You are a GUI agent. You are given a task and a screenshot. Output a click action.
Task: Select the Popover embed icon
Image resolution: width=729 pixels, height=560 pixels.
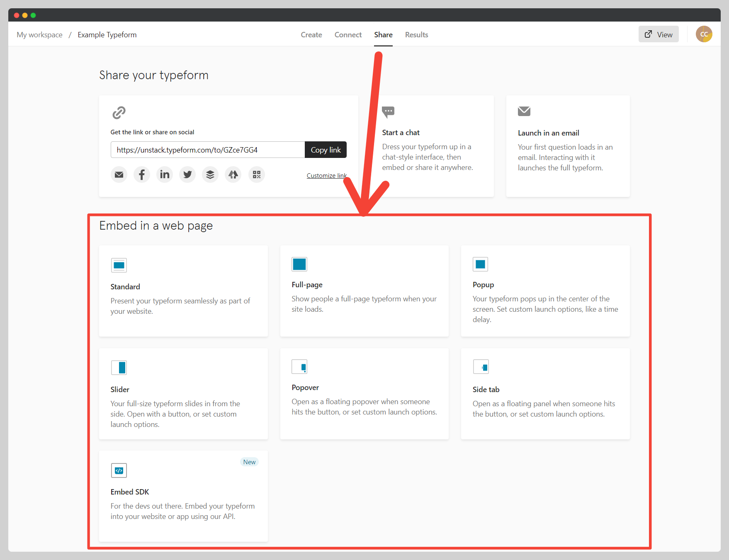pyautogui.click(x=300, y=366)
